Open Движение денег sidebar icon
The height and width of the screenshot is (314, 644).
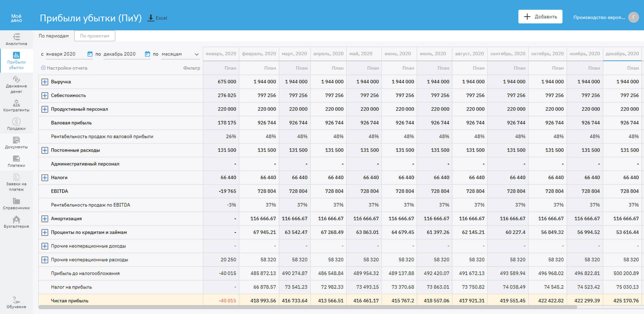pyautogui.click(x=16, y=84)
